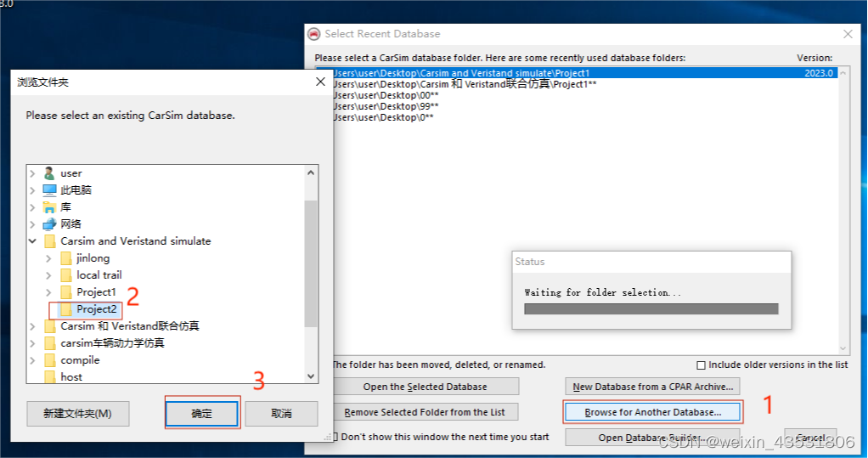This screenshot has height=458, width=868.
Task: Click the folder tree vertical scrollbar thumb
Action: click(311, 263)
